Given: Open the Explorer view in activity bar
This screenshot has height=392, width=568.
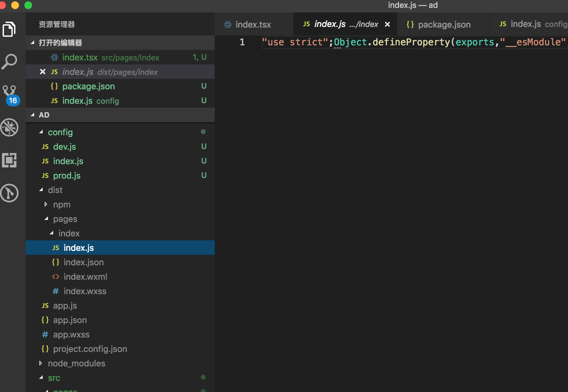Looking at the screenshot, I should [x=9, y=29].
